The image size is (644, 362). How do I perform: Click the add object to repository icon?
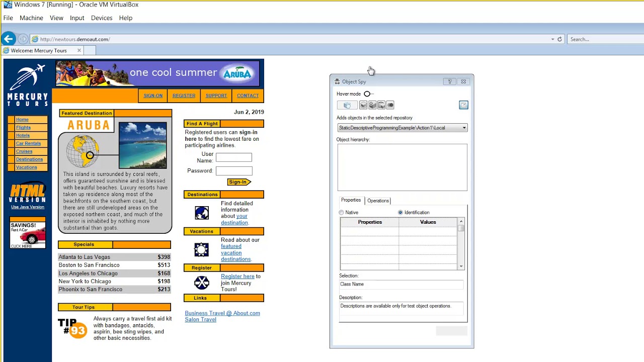[372, 105]
